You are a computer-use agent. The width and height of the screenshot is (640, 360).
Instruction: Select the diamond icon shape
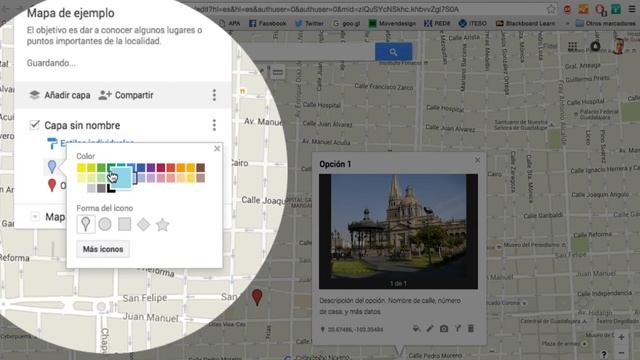(x=143, y=224)
